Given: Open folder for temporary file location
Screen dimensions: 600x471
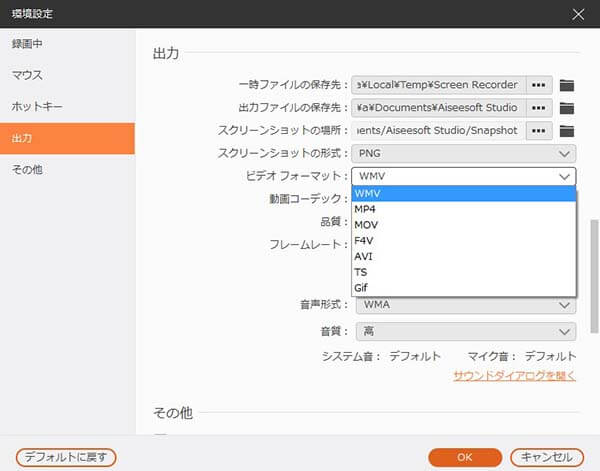Looking at the screenshot, I should [567, 85].
